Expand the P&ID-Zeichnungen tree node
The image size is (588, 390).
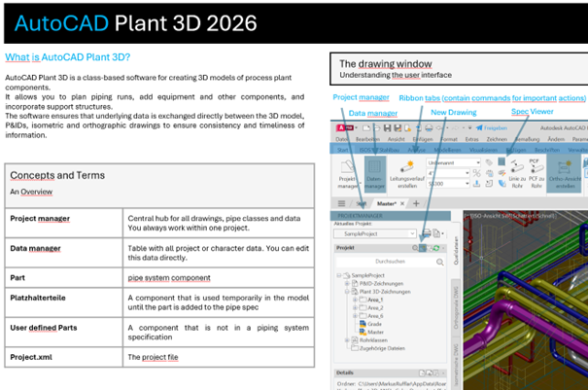(347, 283)
